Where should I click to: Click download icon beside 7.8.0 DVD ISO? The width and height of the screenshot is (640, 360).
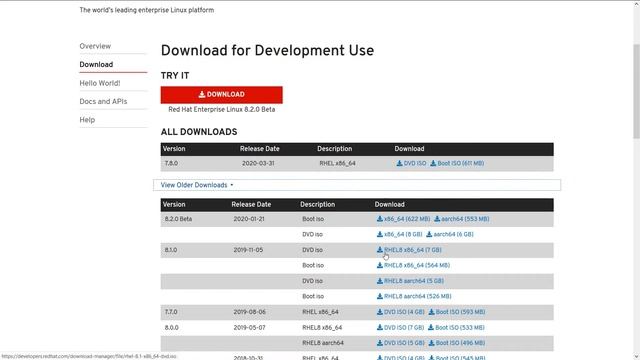(x=399, y=163)
